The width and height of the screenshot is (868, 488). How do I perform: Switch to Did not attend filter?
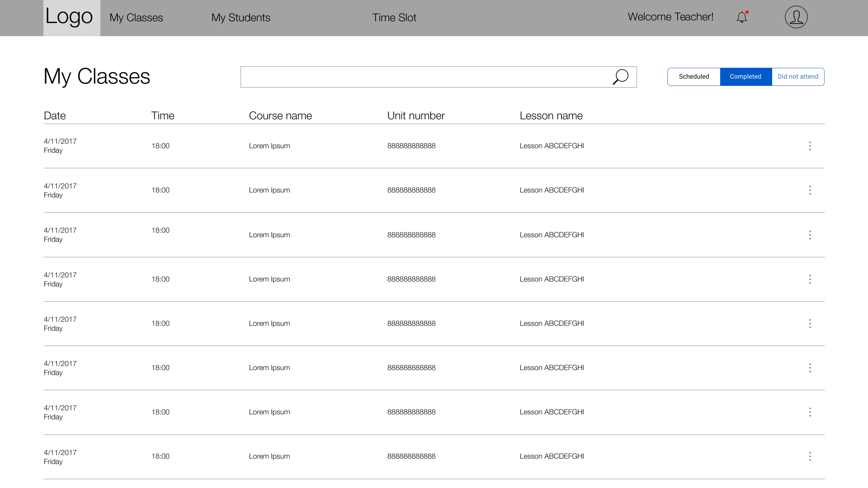pyautogui.click(x=798, y=77)
